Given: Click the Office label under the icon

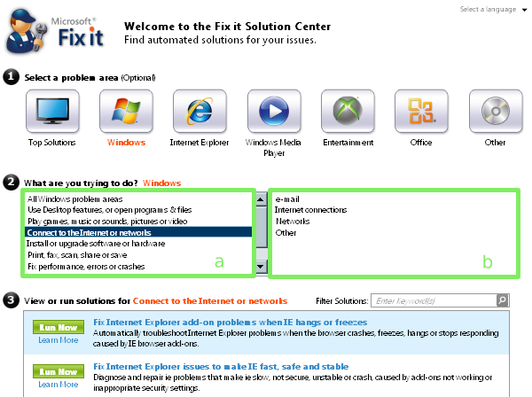Looking at the screenshot, I should pyautogui.click(x=421, y=143).
